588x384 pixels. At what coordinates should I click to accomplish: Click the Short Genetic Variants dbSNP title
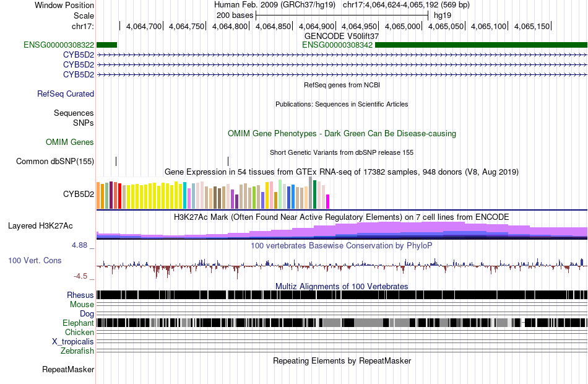[342, 153]
